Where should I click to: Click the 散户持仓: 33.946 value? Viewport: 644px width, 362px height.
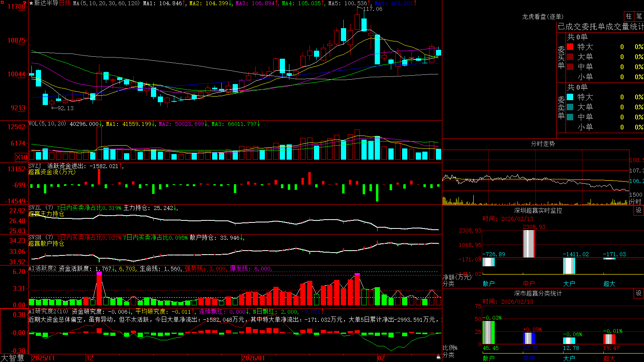pyautogui.click(x=215, y=238)
